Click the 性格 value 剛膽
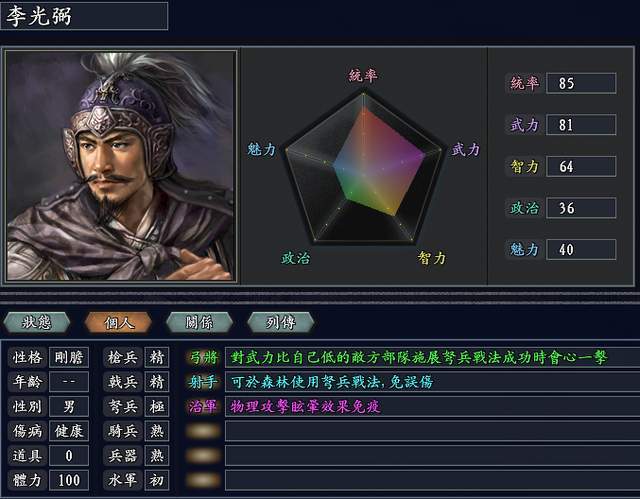Image resolution: width=640 pixels, height=499 pixels. pyautogui.click(x=69, y=357)
